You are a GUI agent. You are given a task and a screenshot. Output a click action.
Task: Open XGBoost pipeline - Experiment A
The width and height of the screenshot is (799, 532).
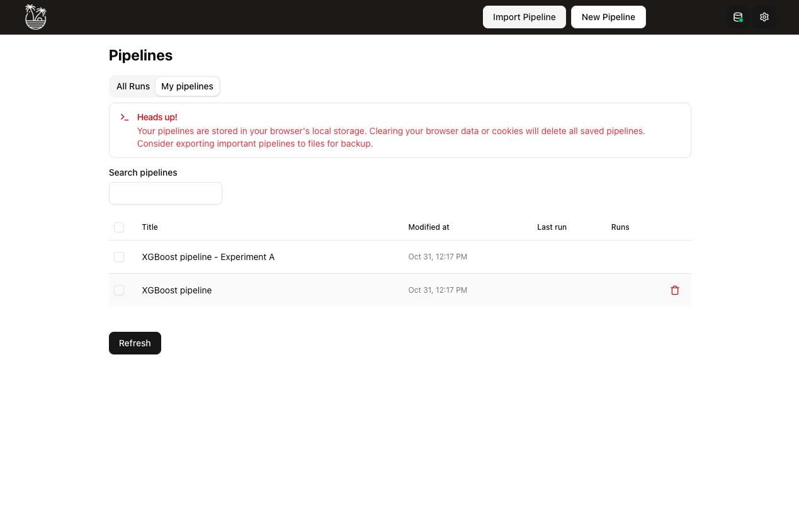pyautogui.click(x=208, y=257)
